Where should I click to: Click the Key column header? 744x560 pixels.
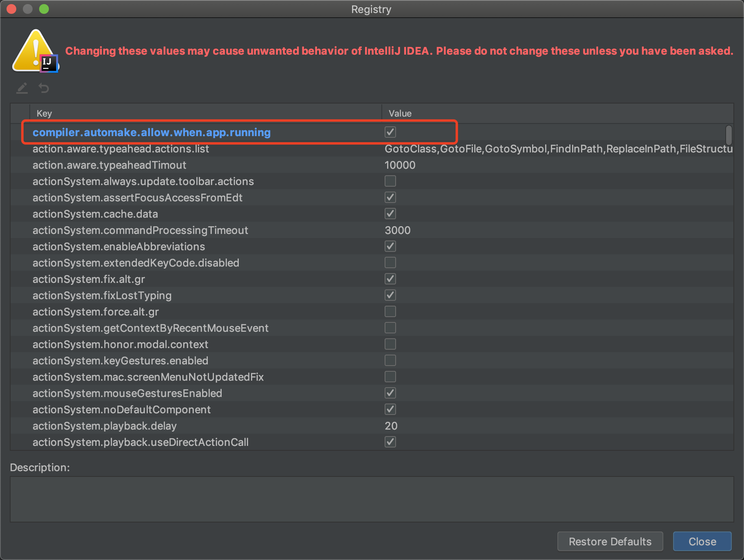[x=206, y=113]
